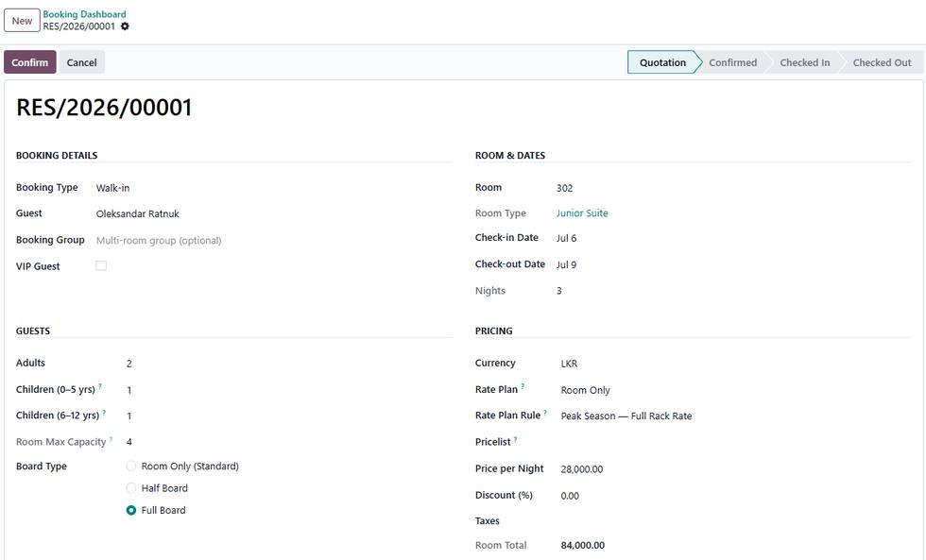The width and height of the screenshot is (926, 560).
Task: Click the PRICING section heading
Action: 493,331
